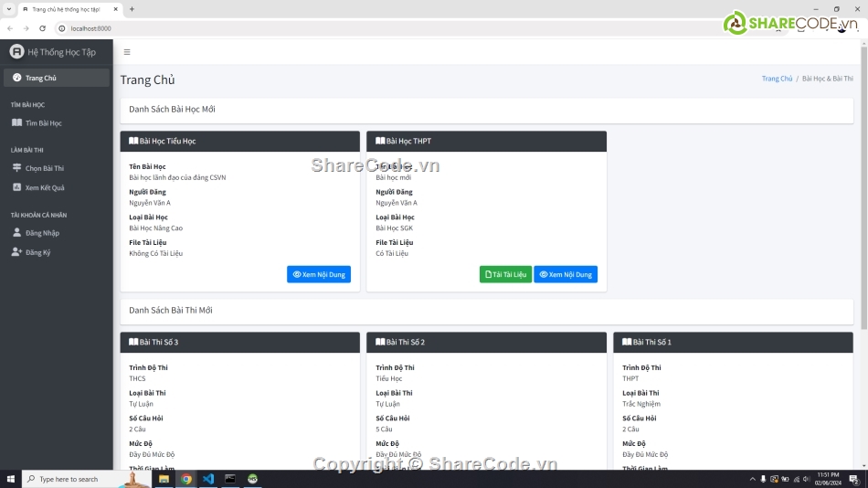The height and width of the screenshot is (488, 868).
Task: Click Xem Nội Dung for Bài Học Tiểu Học
Action: point(319,274)
